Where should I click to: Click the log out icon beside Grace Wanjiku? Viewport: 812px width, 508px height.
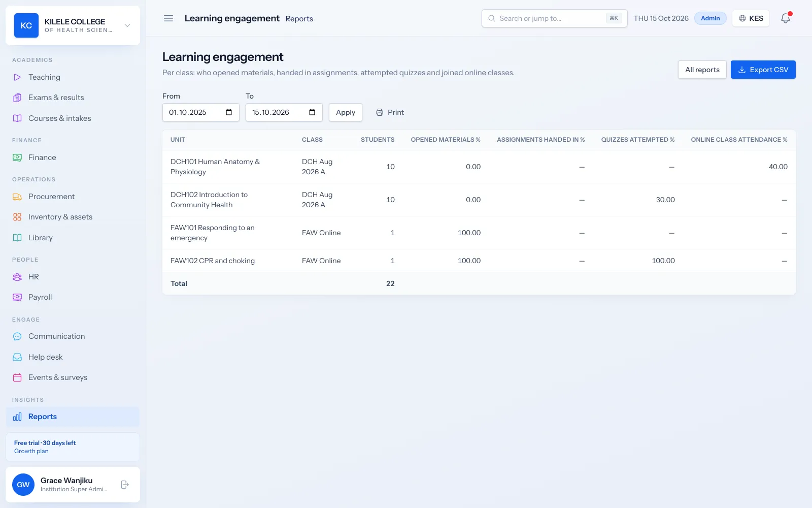[x=125, y=485]
